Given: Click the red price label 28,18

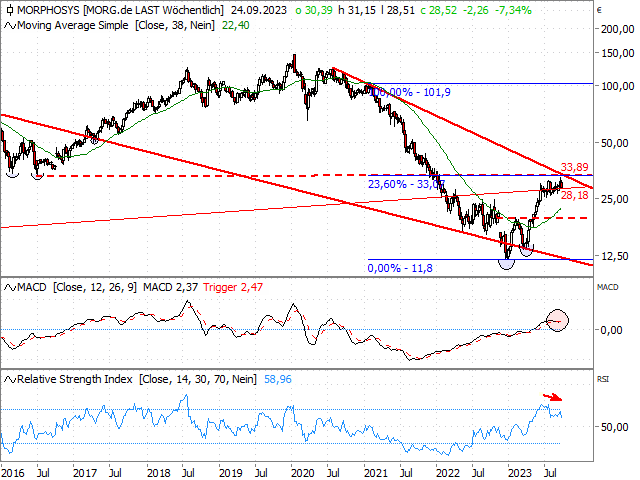Looking at the screenshot, I should coord(575,196).
